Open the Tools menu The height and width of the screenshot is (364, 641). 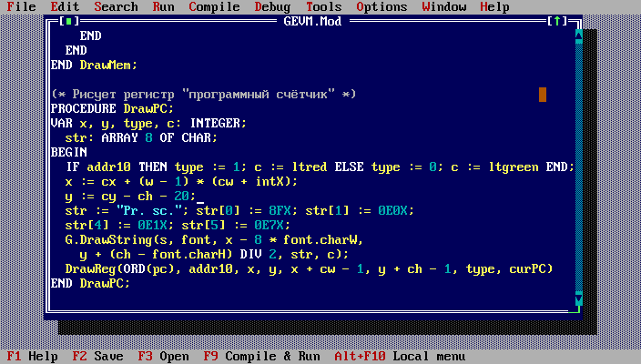pos(323,6)
